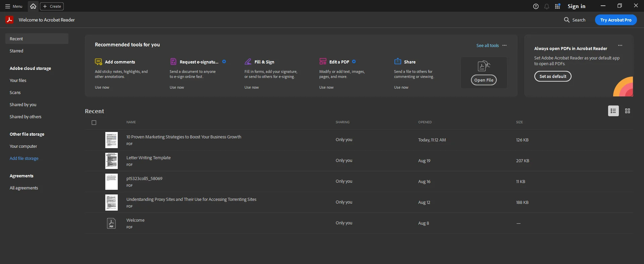Tick the select-all checkbox in header
The height and width of the screenshot is (264, 644).
point(94,123)
